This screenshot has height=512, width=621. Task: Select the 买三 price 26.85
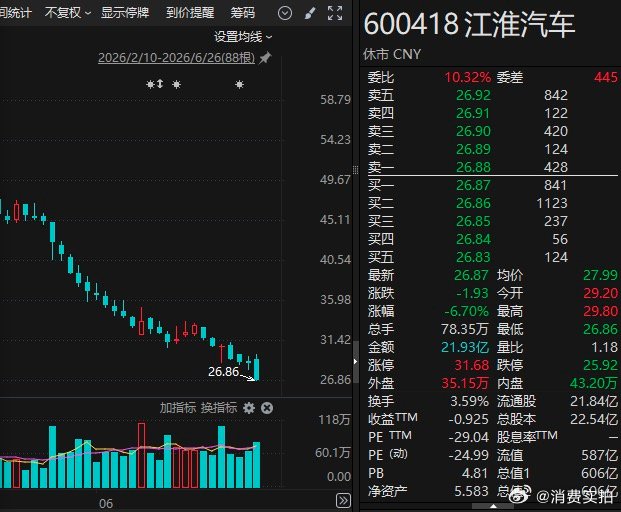coord(473,221)
